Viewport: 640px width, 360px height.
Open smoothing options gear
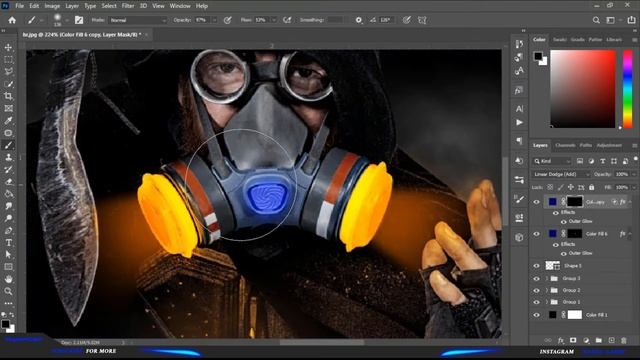pos(358,20)
